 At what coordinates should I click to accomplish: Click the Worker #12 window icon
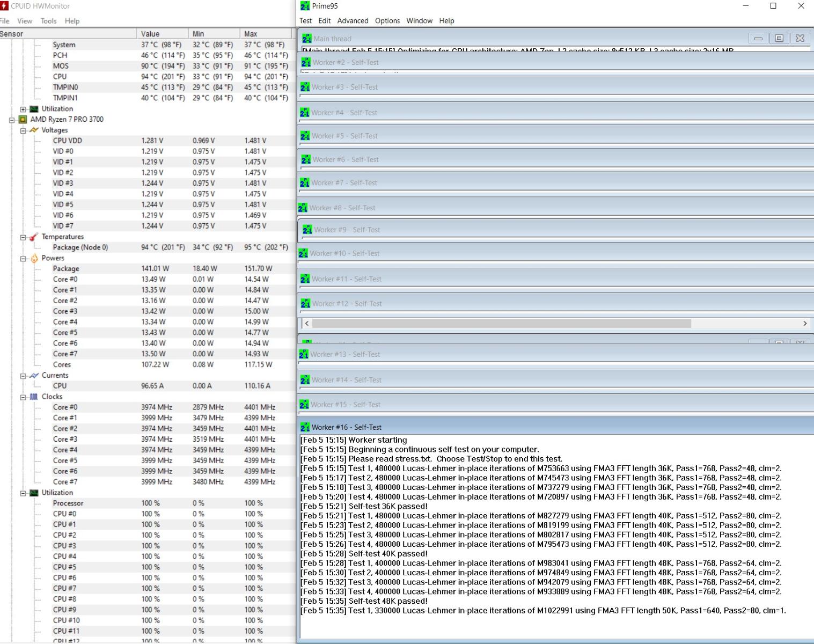point(306,304)
